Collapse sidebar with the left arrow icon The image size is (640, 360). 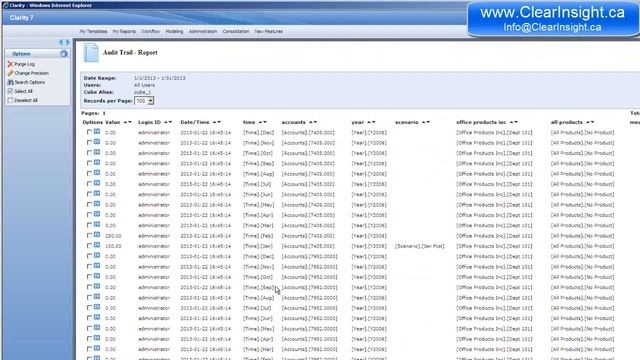[61, 42]
